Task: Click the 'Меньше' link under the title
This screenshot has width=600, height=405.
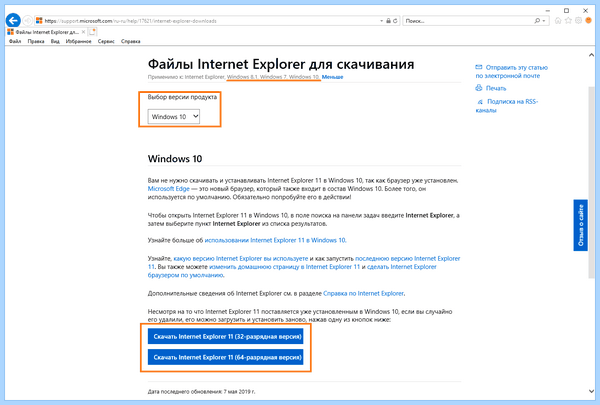Action: (333, 77)
